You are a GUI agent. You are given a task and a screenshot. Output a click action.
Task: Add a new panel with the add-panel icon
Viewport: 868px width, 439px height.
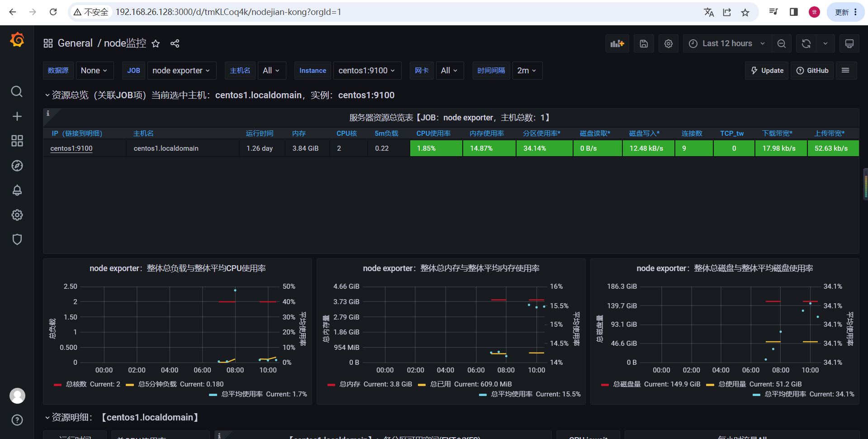click(617, 43)
